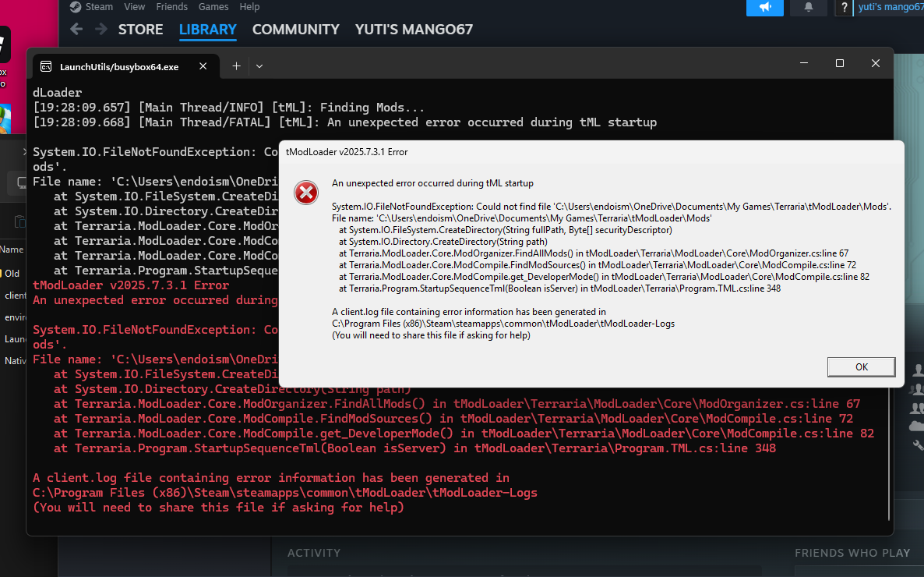
Task: Go back with Steam's back arrow
Action: click(76, 29)
